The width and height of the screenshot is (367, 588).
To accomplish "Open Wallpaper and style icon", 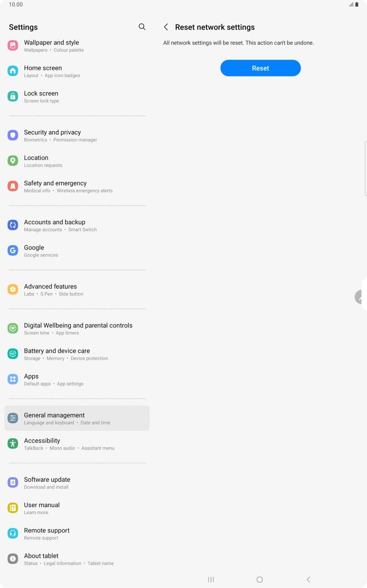I will click(13, 45).
